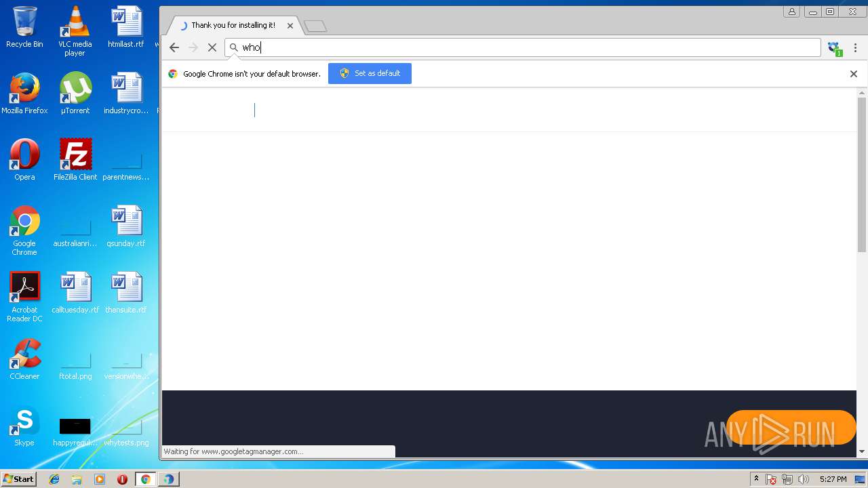Image resolution: width=868 pixels, height=488 pixels.
Task: Select the thensuite.rtf file
Action: pos(126,292)
